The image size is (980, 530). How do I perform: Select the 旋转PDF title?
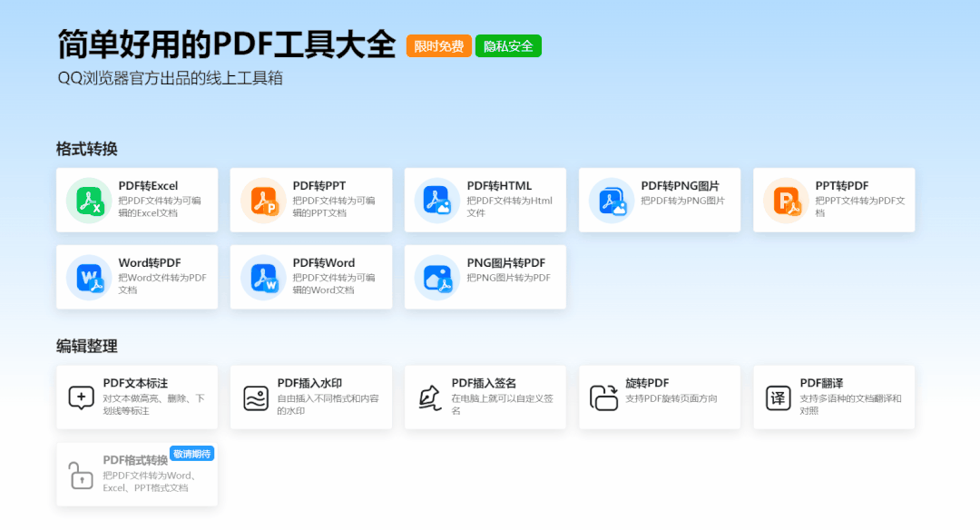click(648, 383)
